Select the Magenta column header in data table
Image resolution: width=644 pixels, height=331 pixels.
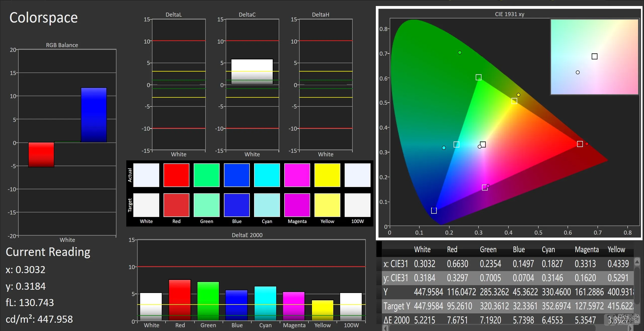pos(587,250)
